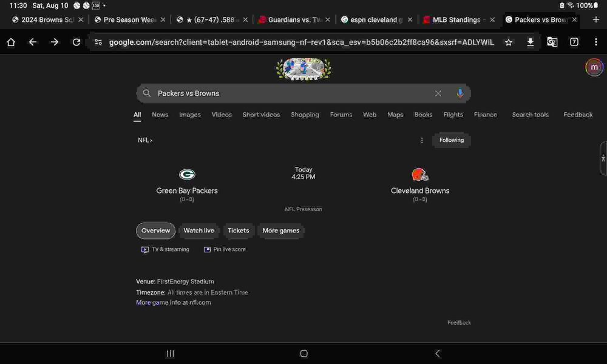Tap the Cleveland Browns helmet logo

click(420, 175)
